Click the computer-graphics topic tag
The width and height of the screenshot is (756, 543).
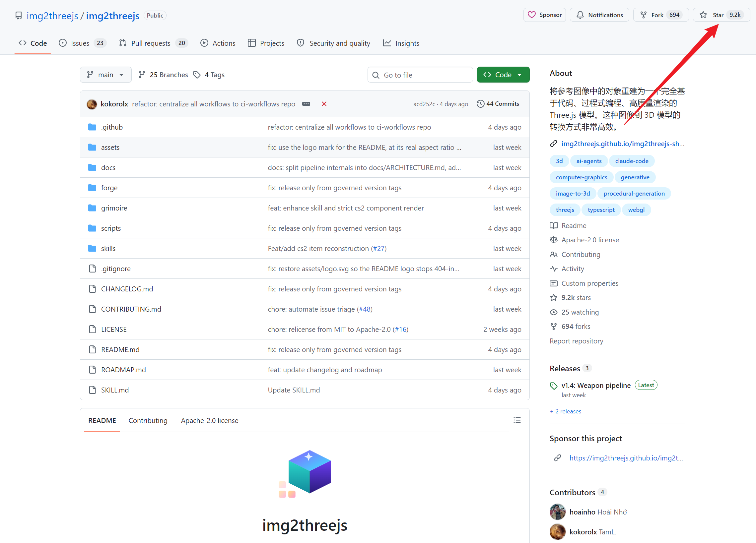[x=581, y=177]
